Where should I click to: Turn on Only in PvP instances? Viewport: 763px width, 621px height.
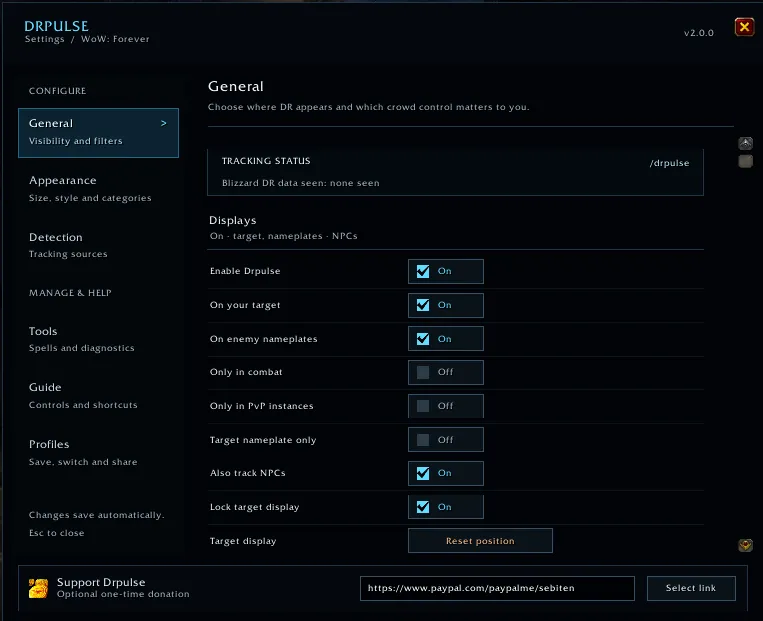coord(423,406)
